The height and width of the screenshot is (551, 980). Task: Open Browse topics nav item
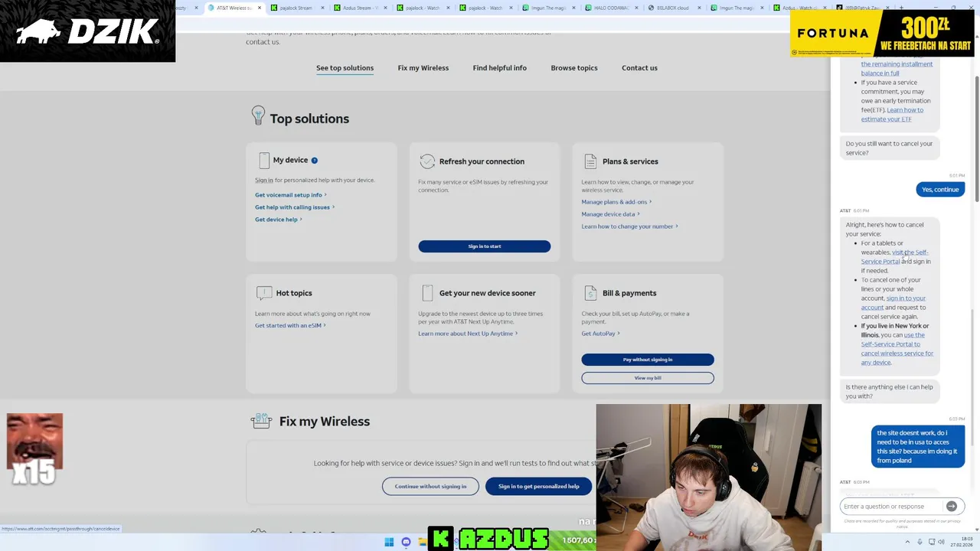(x=573, y=68)
